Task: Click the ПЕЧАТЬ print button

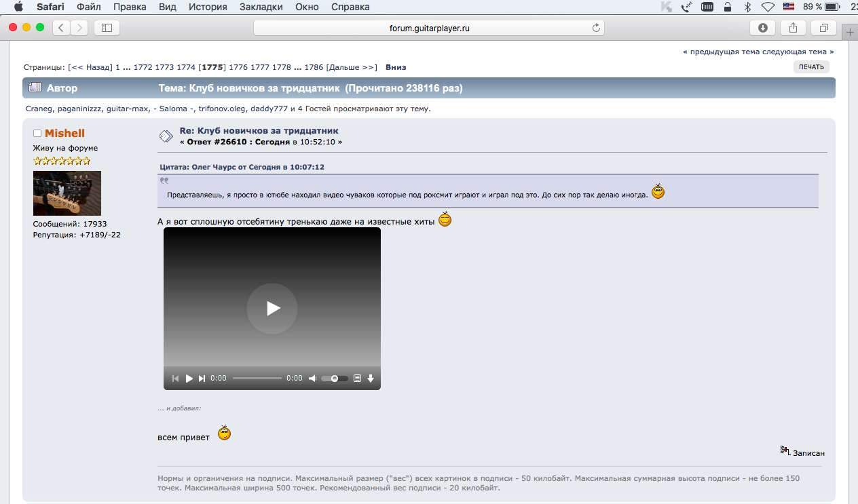Action: pos(811,67)
